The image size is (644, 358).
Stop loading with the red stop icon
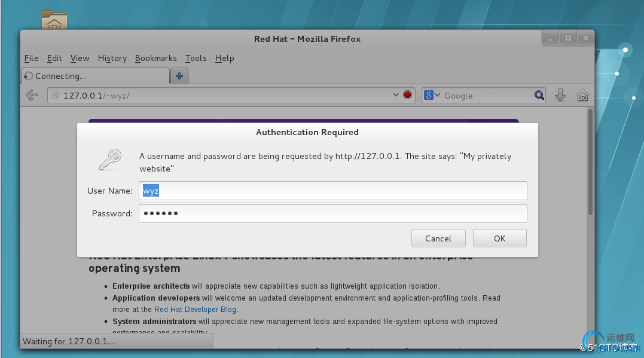click(407, 95)
